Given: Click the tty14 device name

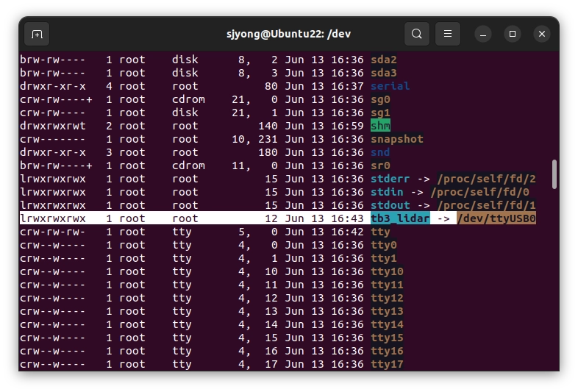Looking at the screenshot, I should [x=387, y=325].
